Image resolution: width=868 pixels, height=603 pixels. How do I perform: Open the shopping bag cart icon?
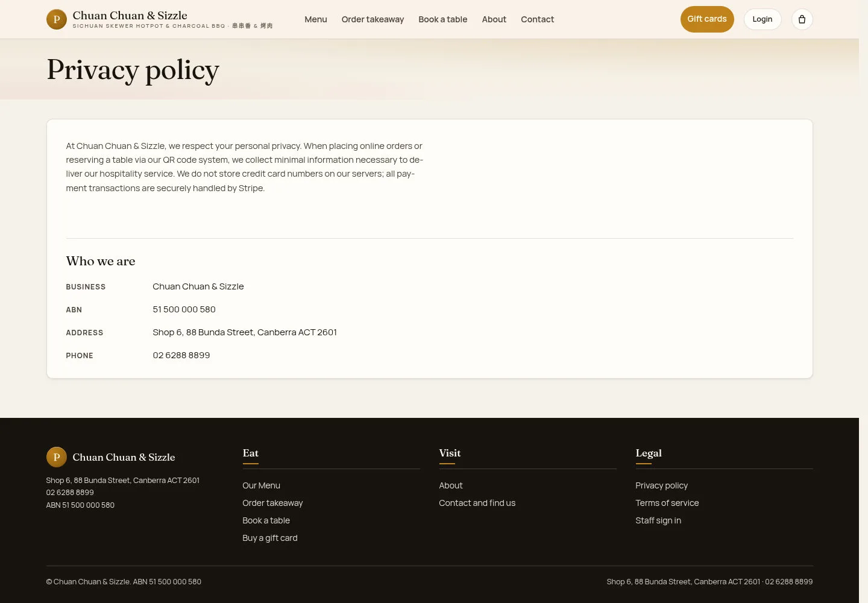coord(802,19)
